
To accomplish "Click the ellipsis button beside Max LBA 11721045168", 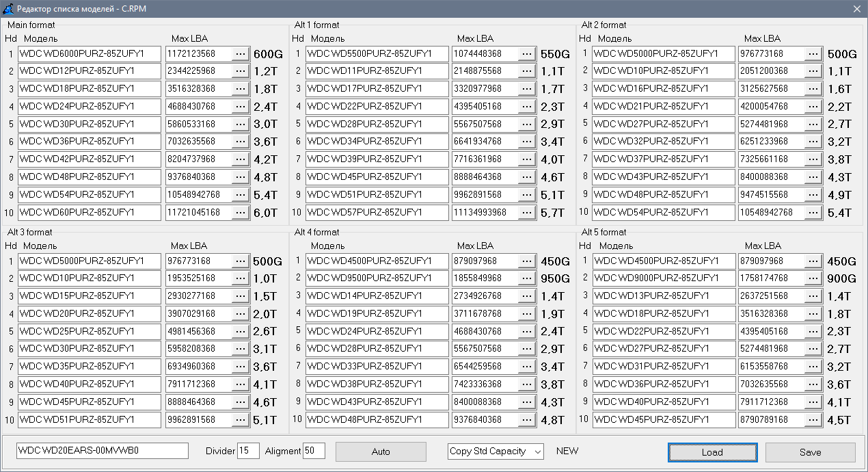I will tap(241, 212).
